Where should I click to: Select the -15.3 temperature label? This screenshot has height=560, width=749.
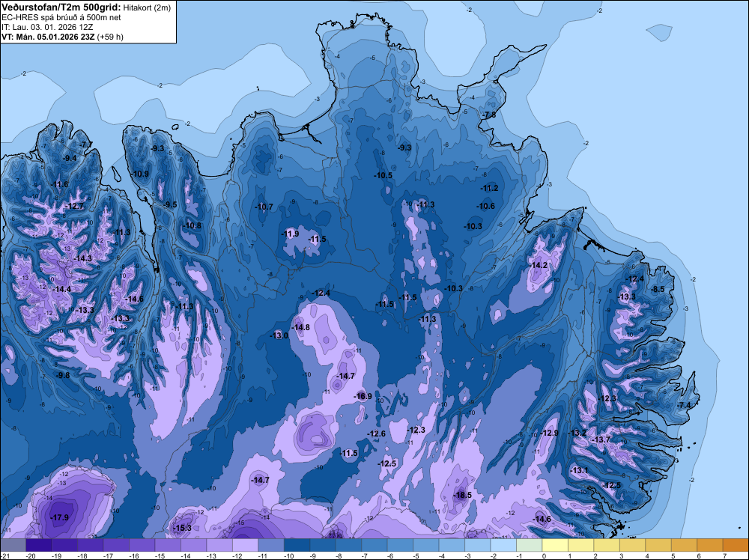183,528
